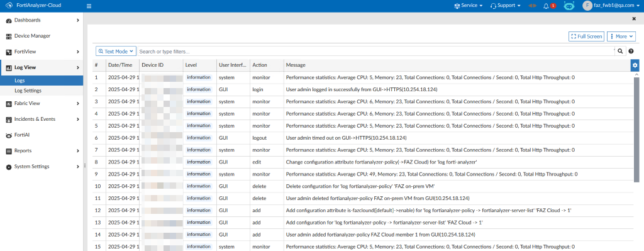Expand the Reports menu chevron

click(77, 151)
